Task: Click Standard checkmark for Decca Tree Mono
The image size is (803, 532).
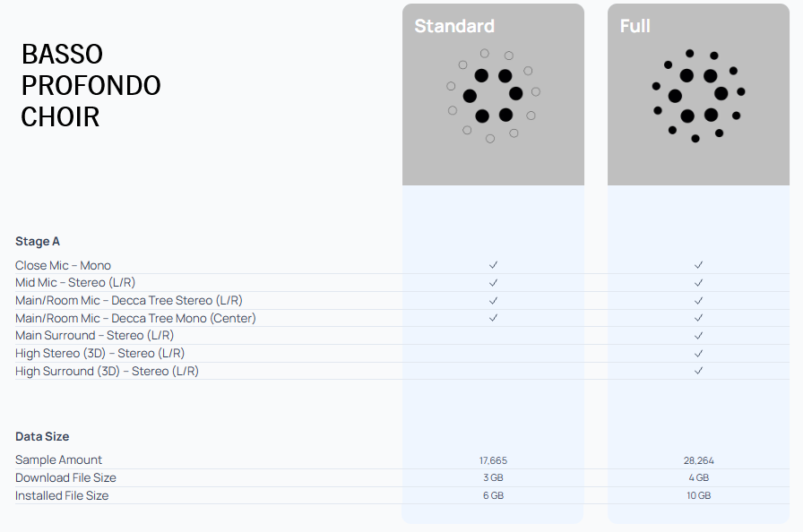Action: (x=493, y=318)
